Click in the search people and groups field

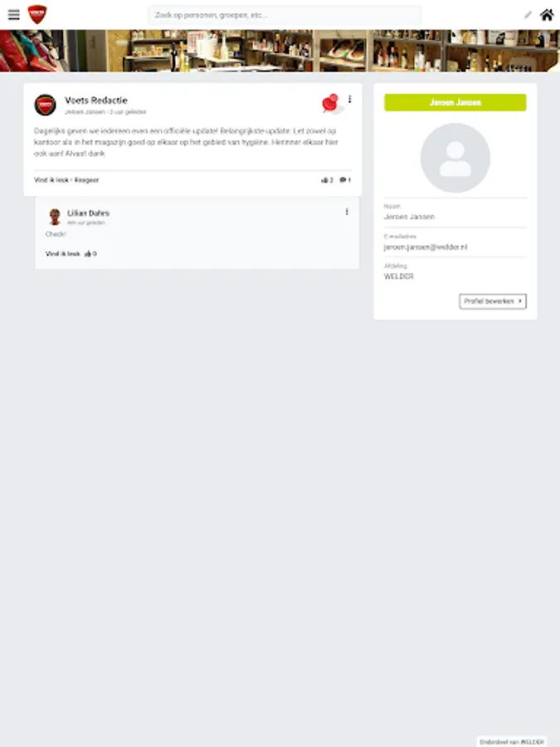pyautogui.click(x=285, y=15)
